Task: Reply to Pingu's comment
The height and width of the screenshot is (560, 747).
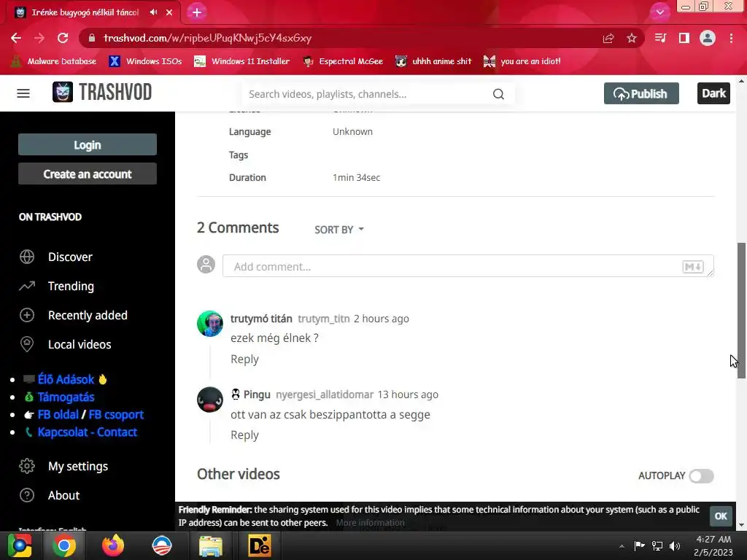Action: click(x=244, y=435)
